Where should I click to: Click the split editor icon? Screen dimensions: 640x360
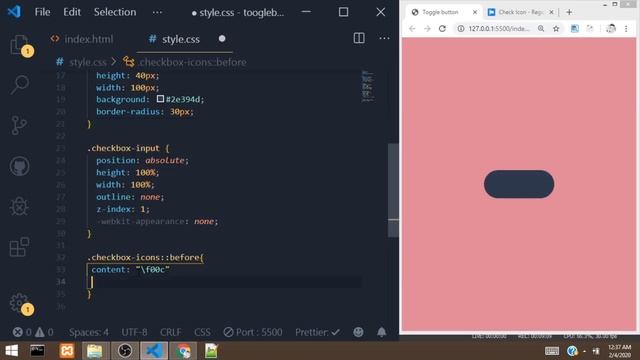point(359,38)
